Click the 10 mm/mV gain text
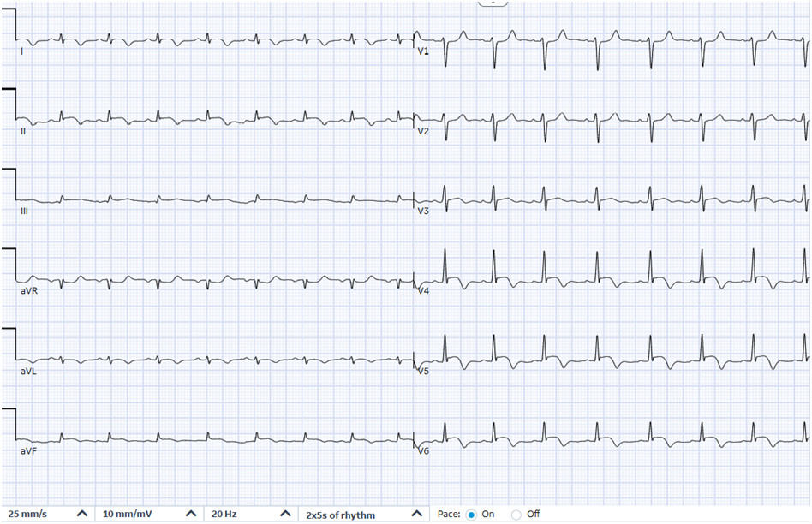The image size is (812, 524). (128, 514)
